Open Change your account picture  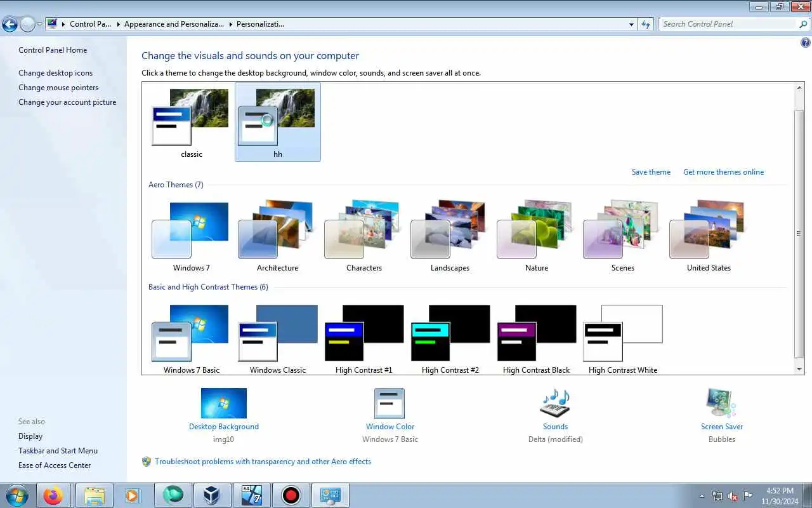[67, 102]
